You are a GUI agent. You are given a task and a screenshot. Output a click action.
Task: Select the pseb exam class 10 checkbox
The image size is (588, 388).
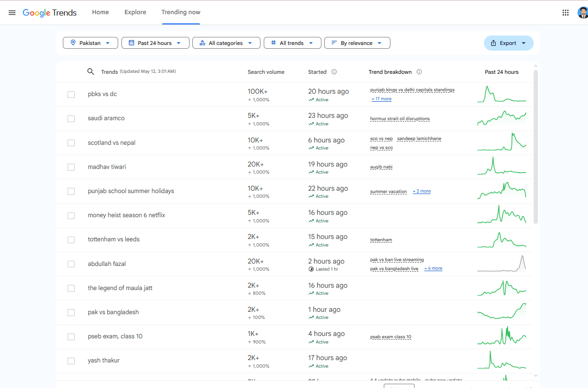pyautogui.click(x=71, y=337)
